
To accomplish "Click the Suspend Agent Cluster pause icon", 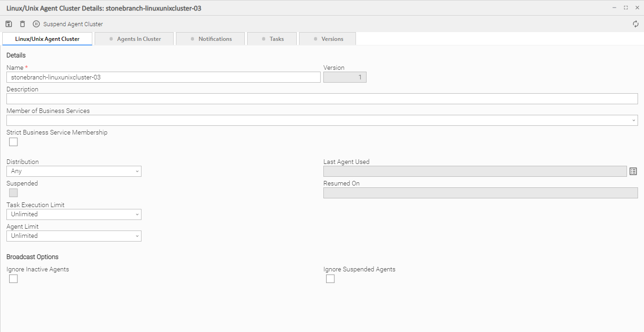I will (x=36, y=24).
